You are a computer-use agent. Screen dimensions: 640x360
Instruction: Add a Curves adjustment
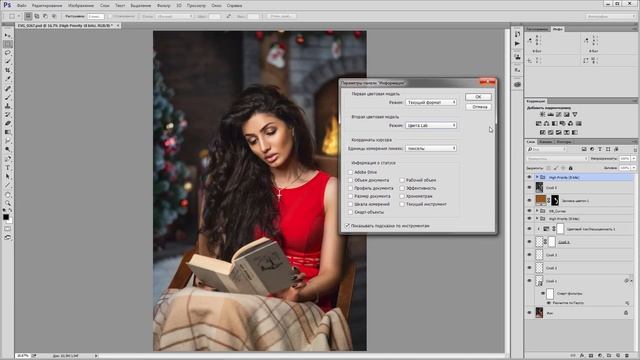point(558,114)
